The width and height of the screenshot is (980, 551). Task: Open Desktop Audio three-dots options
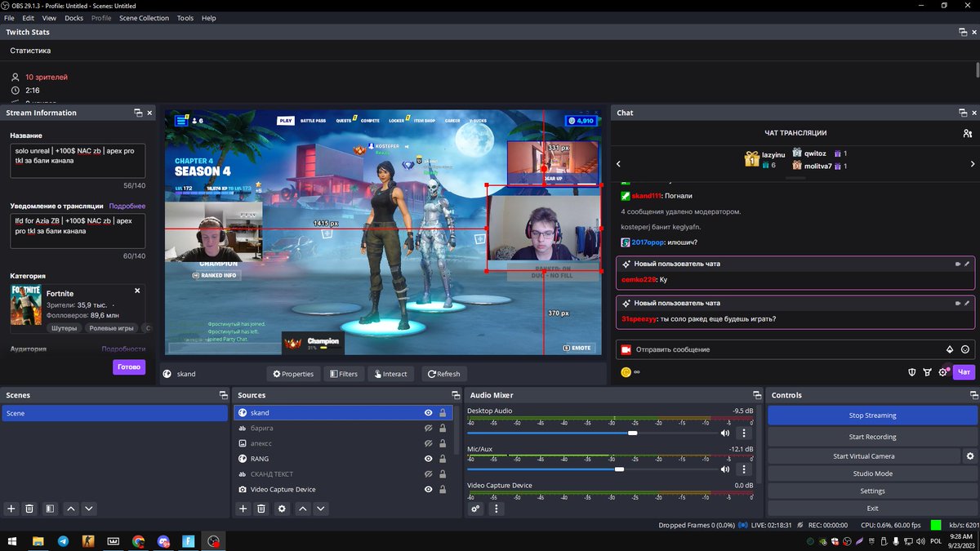point(743,433)
